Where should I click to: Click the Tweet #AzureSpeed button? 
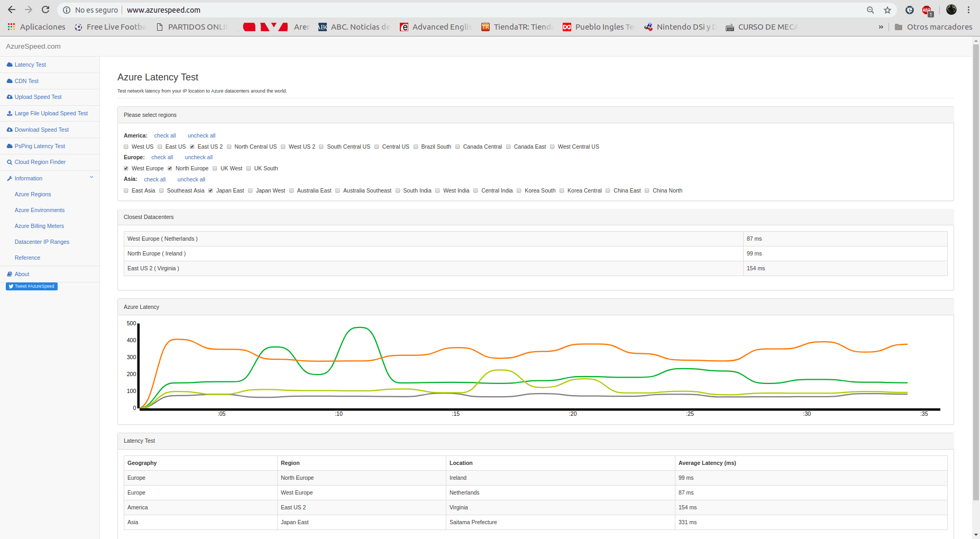(x=32, y=286)
